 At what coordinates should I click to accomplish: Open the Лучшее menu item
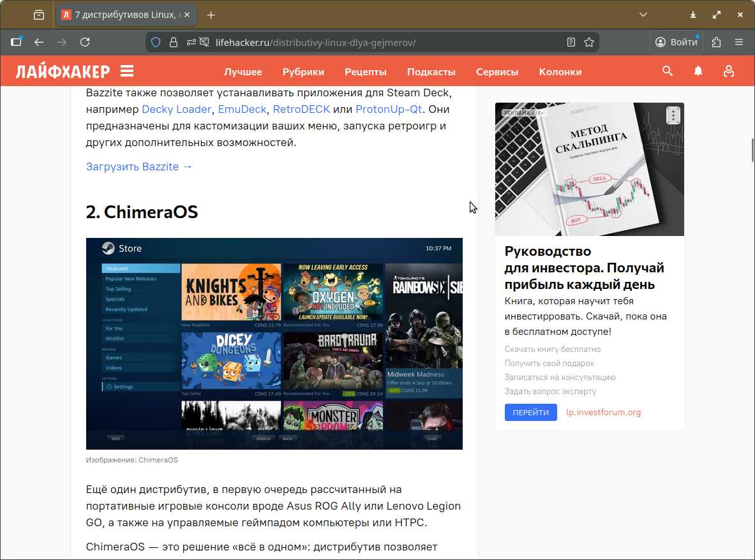[243, 71]
